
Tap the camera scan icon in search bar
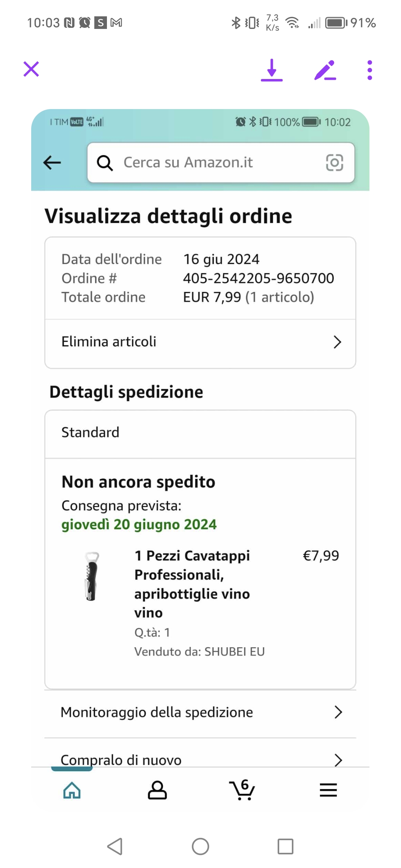[x=334, y=162]
